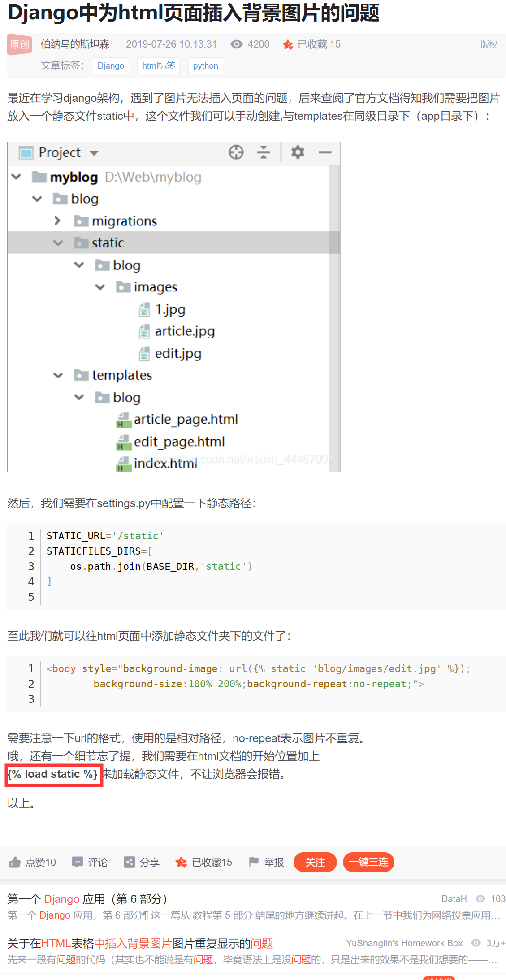Open the Project view dropdown arrow
This screenshot has height=980, width=506.
tap(94, 153)
